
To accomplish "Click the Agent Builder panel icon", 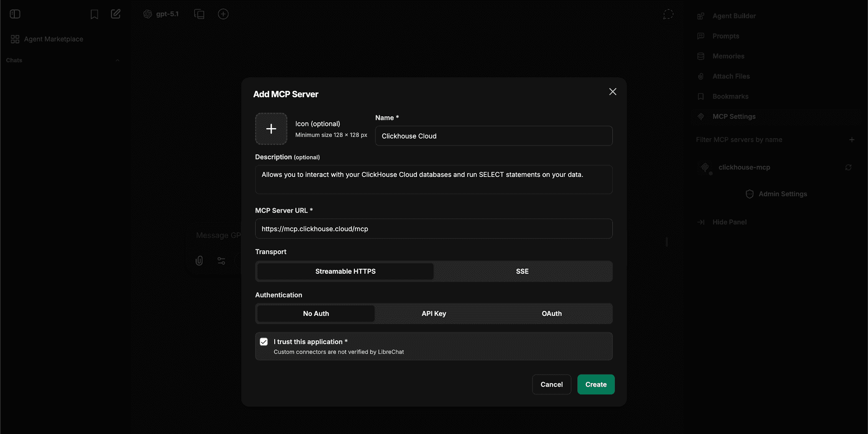I will (x=700, y=16).
